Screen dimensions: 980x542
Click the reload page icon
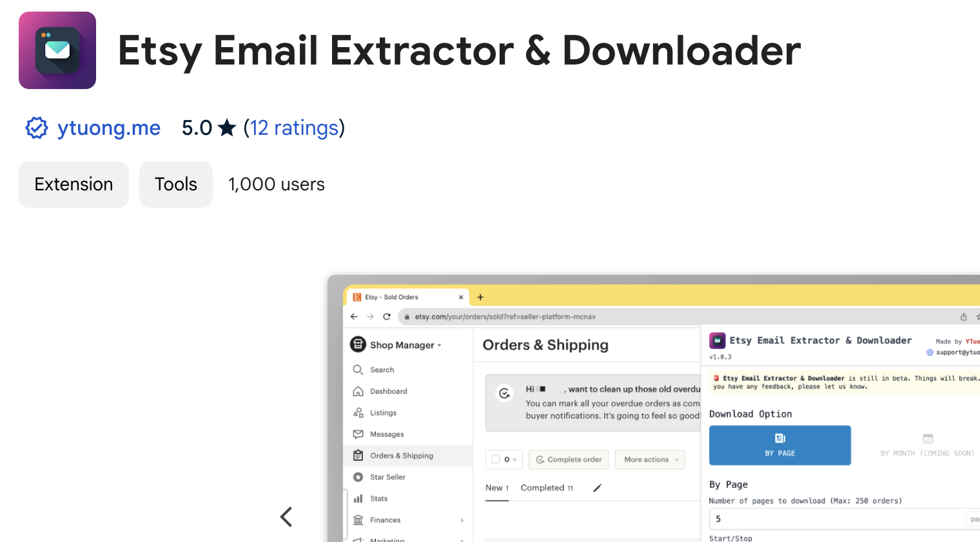click(387, 317)
